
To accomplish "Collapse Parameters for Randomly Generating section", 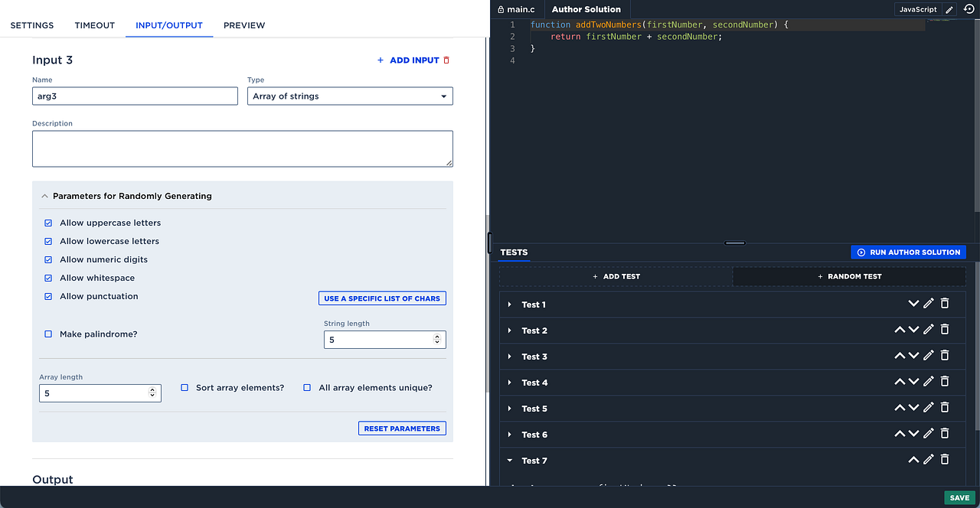I will click(44, 196).
